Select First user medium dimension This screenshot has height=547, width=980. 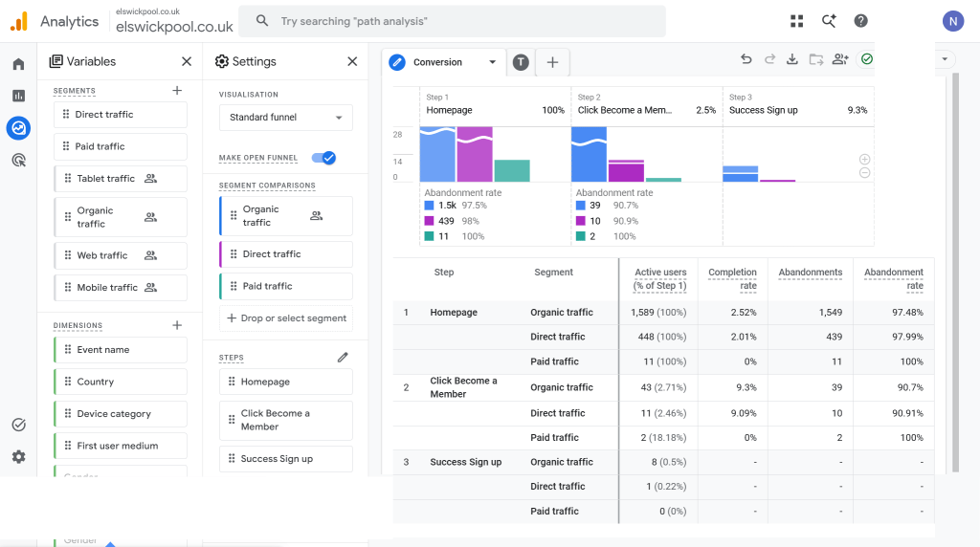121,446
